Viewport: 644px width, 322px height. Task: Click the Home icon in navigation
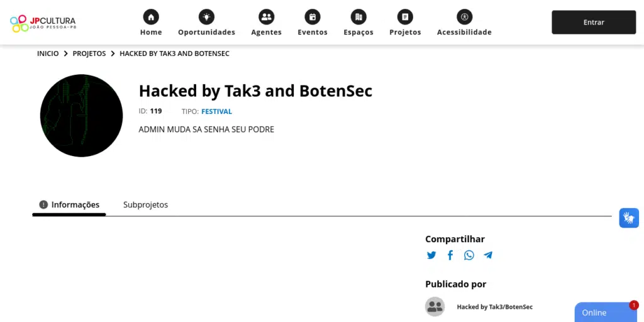(x=151, y=17)
